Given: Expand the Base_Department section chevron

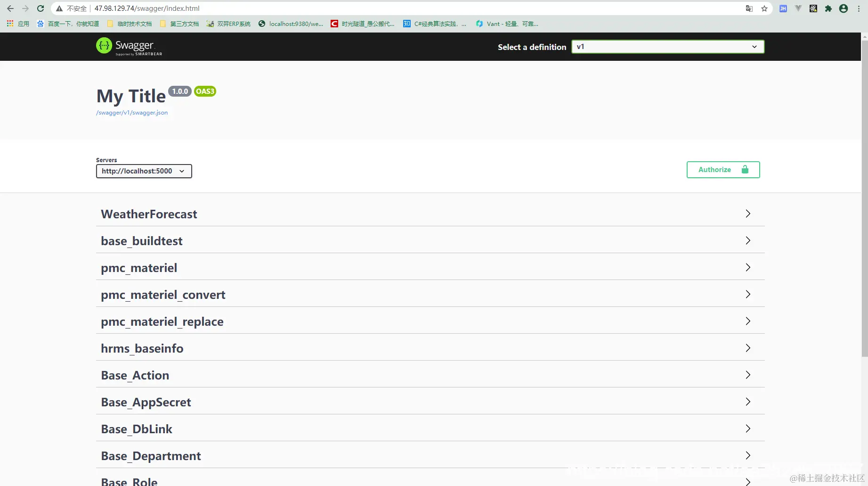Looking at the screenshot, I should coord(748,455).
